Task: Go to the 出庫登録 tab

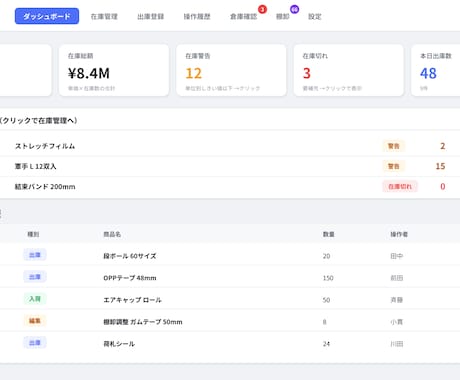Action: 150,17
